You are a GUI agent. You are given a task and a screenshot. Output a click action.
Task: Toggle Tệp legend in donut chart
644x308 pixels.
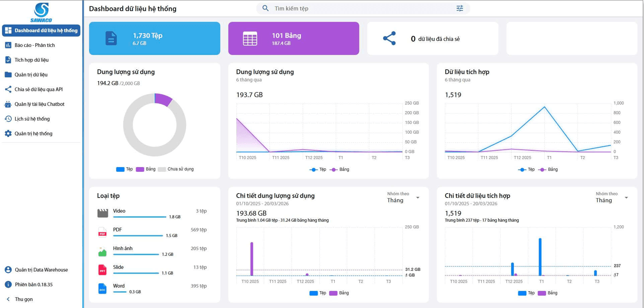click(125, 169)
